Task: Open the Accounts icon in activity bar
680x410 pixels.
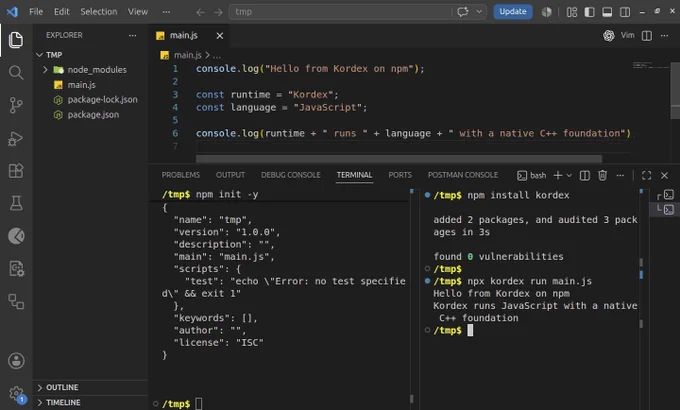Action: click(x=16, y=361)
